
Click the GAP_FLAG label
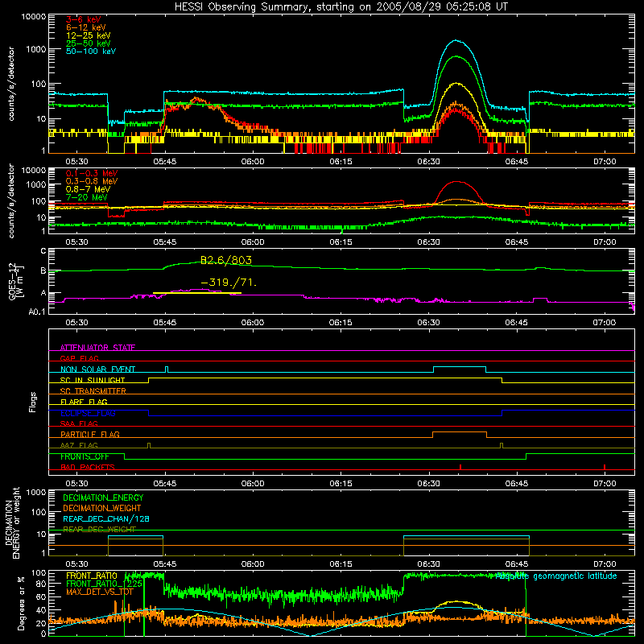(x=79, y=358)
